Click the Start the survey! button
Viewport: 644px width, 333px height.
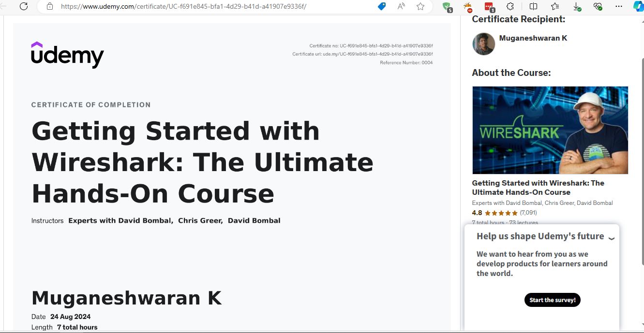(x=552, y=300)
